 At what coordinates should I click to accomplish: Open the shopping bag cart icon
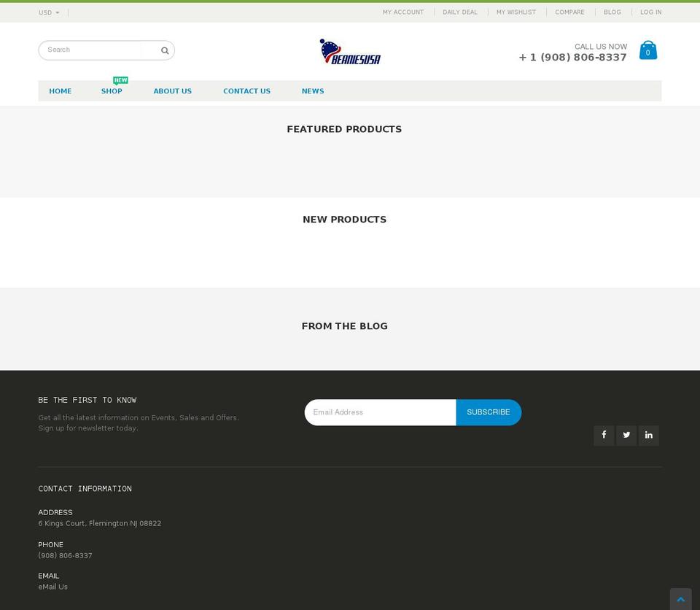(647, 50)
